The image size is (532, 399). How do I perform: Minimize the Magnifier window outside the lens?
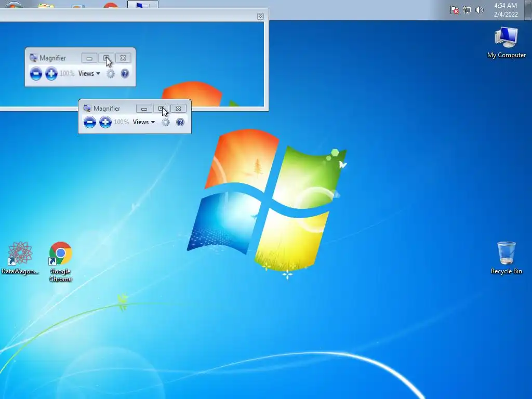144,109
